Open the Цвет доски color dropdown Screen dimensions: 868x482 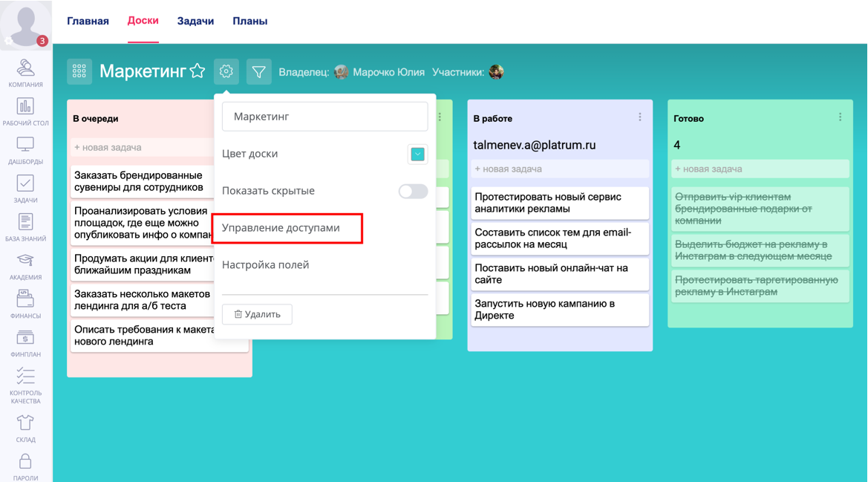[x=417, y=154]
